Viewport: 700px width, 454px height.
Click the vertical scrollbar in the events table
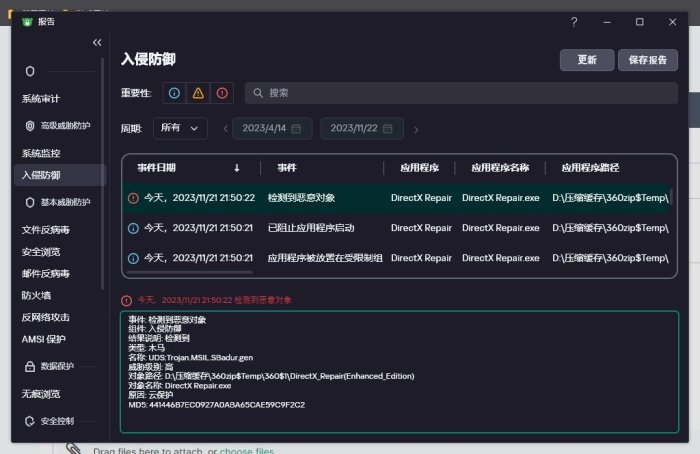(671, 197)
